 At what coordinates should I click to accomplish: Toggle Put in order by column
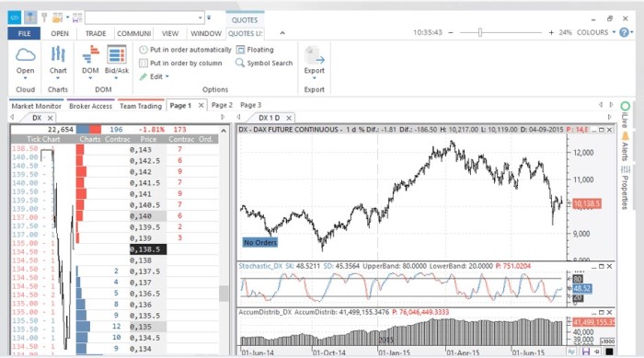tap(180, 64)
